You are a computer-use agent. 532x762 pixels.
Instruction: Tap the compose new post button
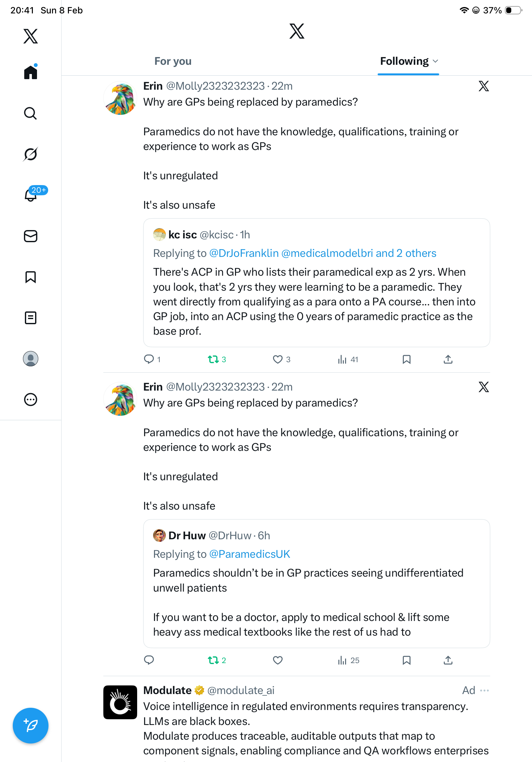tap(31, 726)
